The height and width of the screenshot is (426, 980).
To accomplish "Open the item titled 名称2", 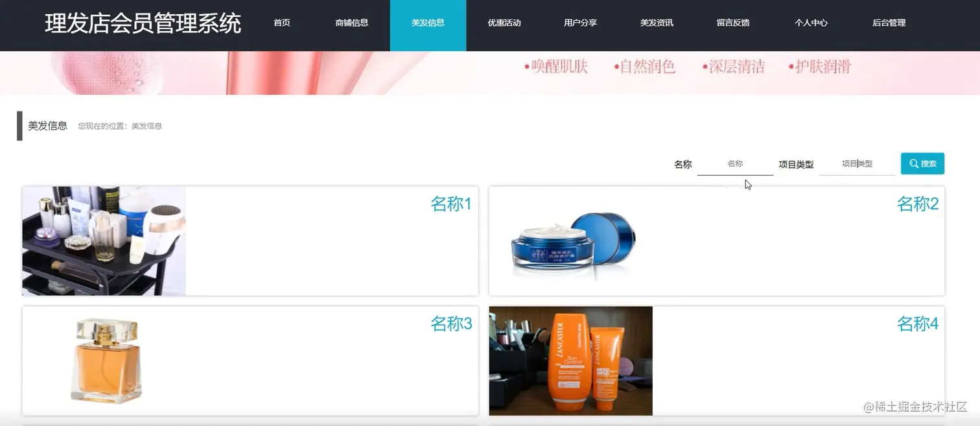I will coord(917,204).
